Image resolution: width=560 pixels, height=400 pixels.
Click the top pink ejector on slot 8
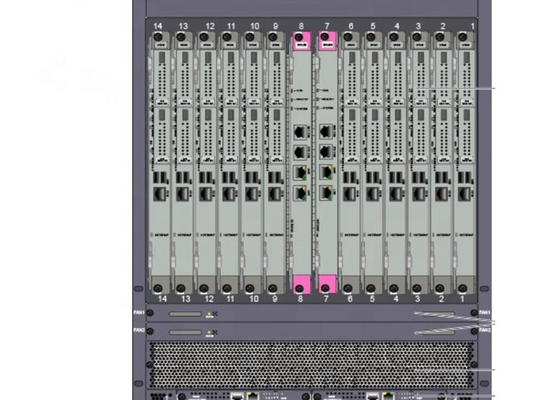[302, 40]
